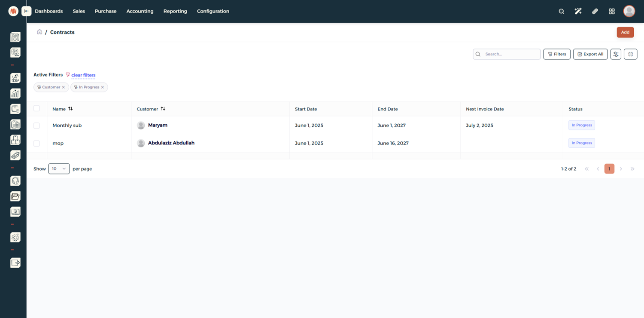This screenshot has height=318, width=644.
Task: Click the logout icon at sidebar bottom
Action: coord(15,263)
